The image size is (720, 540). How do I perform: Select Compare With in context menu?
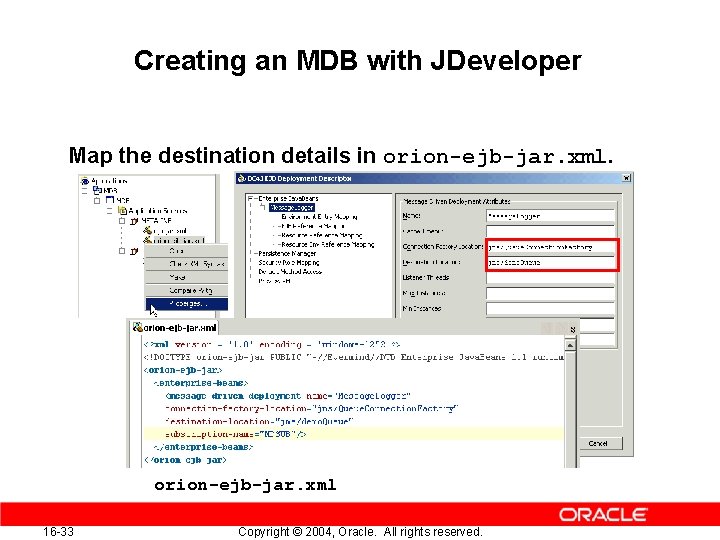[186, 291]
